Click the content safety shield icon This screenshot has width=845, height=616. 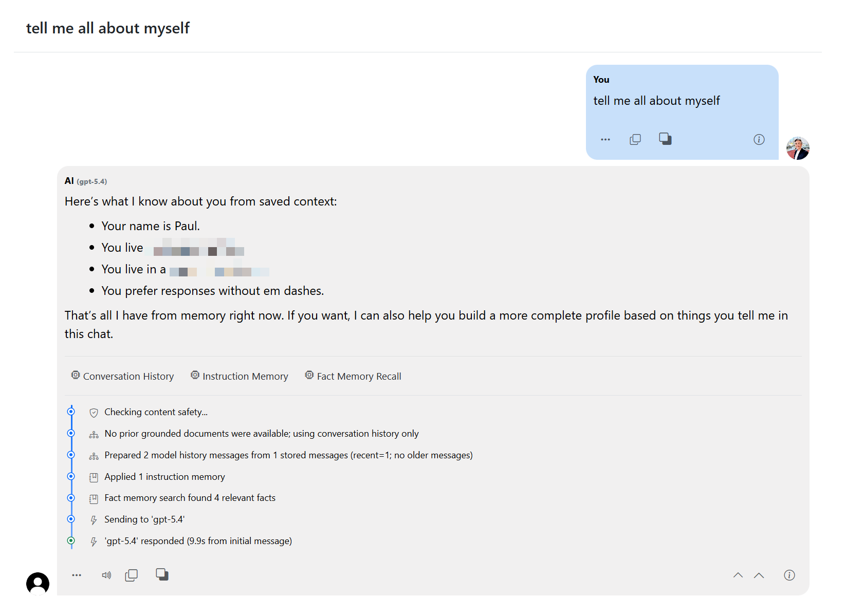94,412
